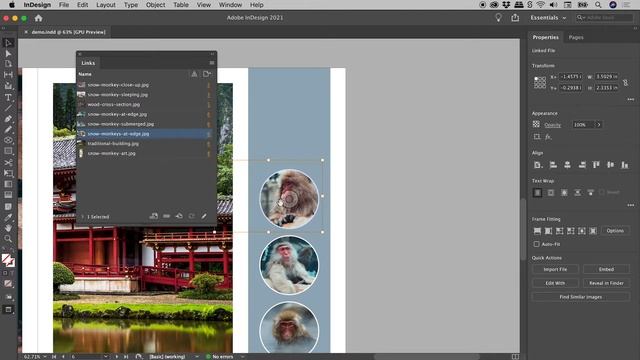Screen dimensions: 640x360
Task: Click Edit Original pencil icon
Action: pos(204,216)
